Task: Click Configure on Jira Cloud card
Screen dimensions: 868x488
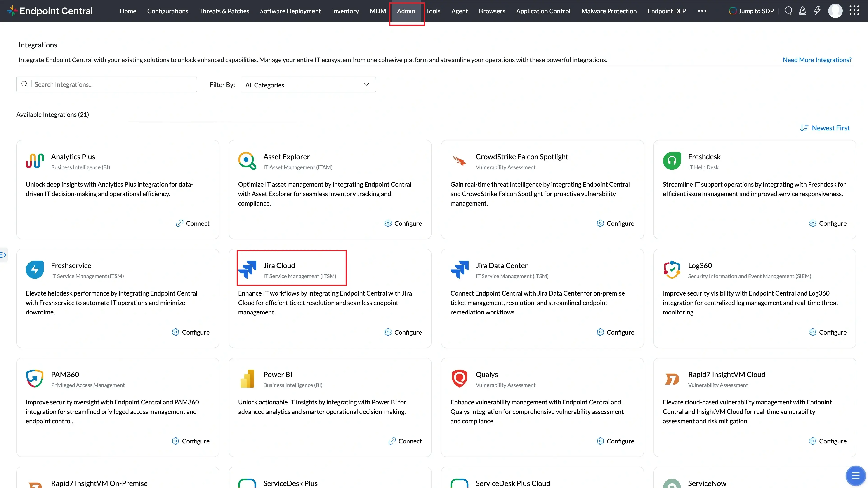Action: [403, 332]
